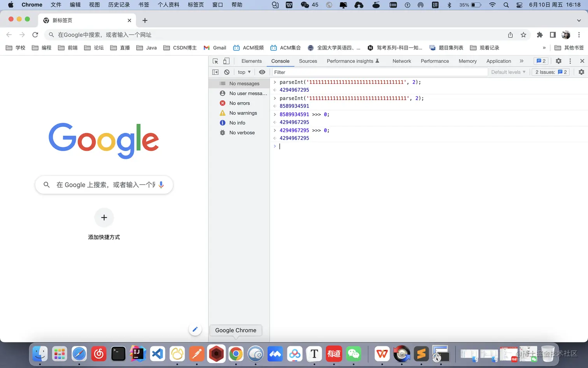Customize page with pencil icon
Screen dimensions: 588x368
pos(195,329)
